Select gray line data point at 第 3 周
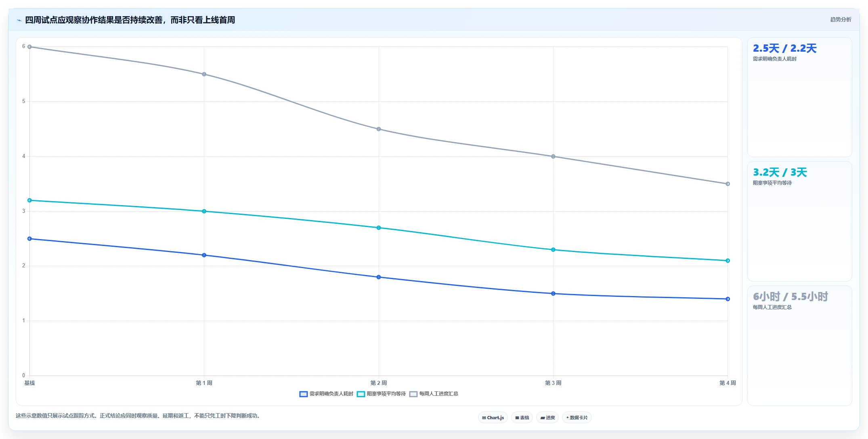Image resolution: width=868 pixels, height=439 pixels. point(553,156)
